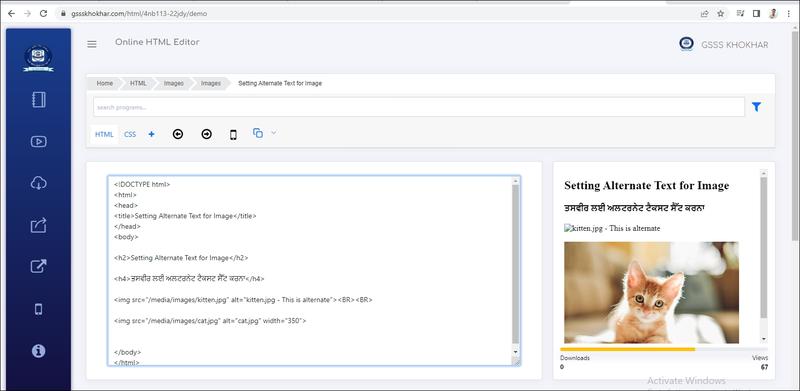Open the info circle sidebar icon
The width and height of the screenshot is (800, 391).
point(39,351)
